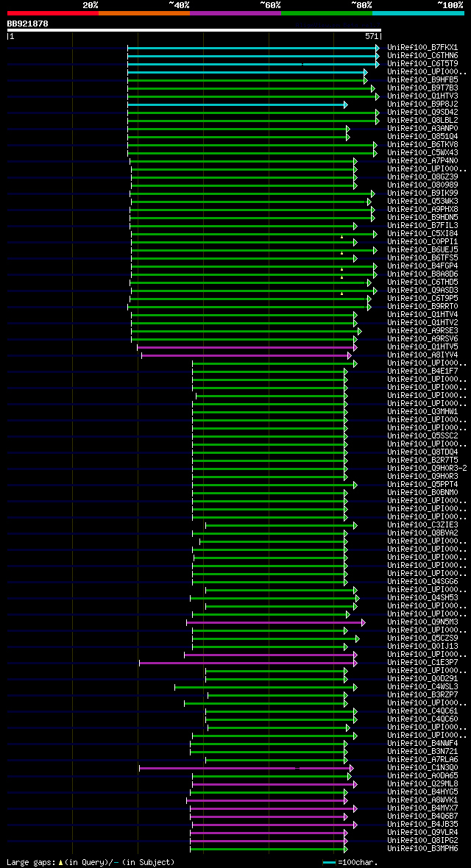Click the purple alignment bar for Q1HTV5
Image resolution: width=471 pixels, height=868 pixels.
coord(247,347)
